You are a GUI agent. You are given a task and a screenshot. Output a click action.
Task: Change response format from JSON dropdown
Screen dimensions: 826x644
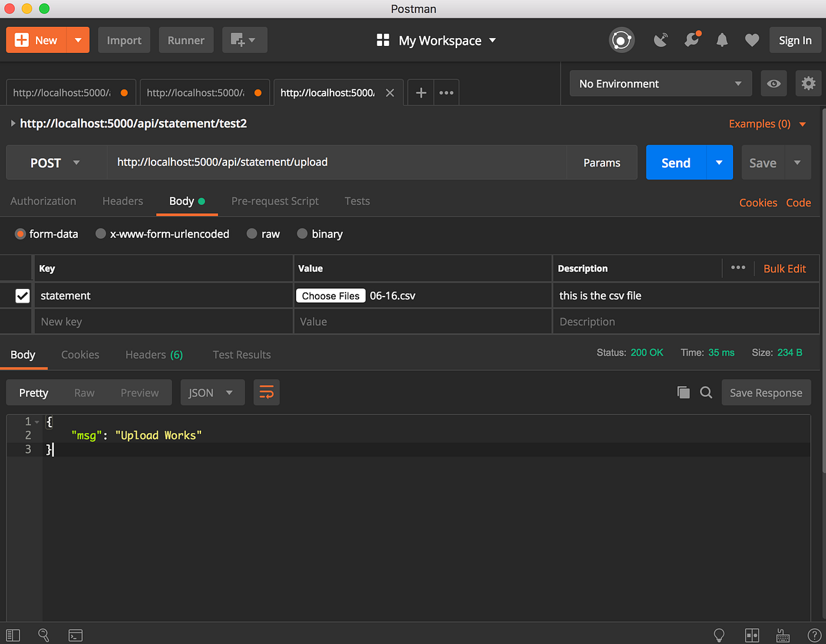click(212, 392)
